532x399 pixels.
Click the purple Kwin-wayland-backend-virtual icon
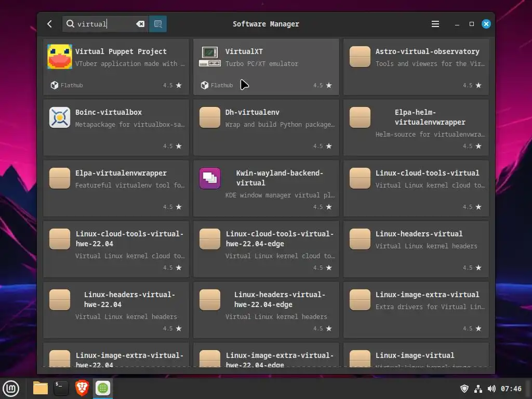[x=210, y=178]
